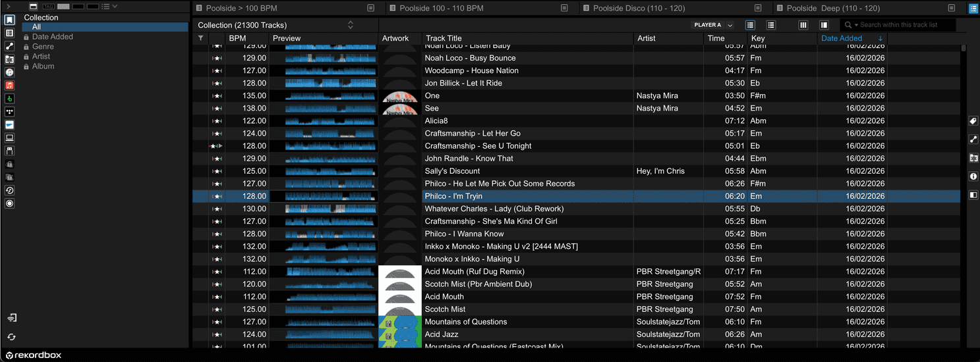Open menu icon on Poolside Deep (110 - 120) tab
980x362 pixels.
pyautogui.click(x=951, y=8)
